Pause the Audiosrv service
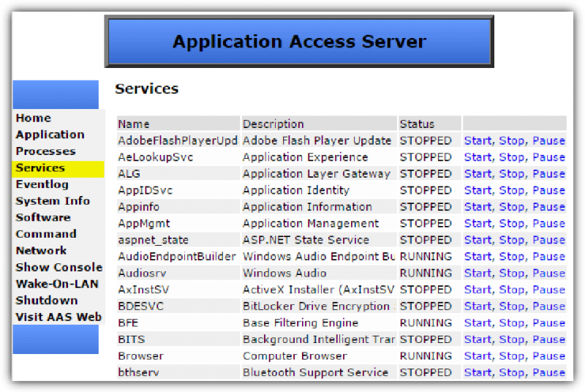This screenshot has width=585, height=392. (548, 274)
